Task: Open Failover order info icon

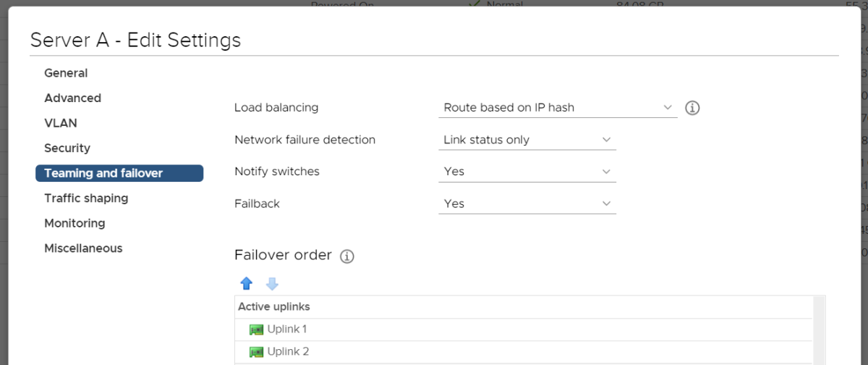Action: (x=347, y=256)
